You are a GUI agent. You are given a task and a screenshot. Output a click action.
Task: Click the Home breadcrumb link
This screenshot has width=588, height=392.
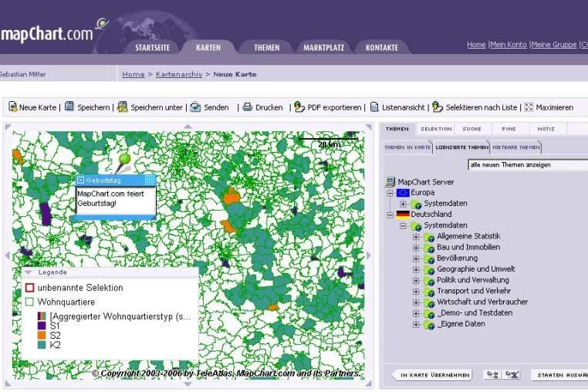[133, 74]
